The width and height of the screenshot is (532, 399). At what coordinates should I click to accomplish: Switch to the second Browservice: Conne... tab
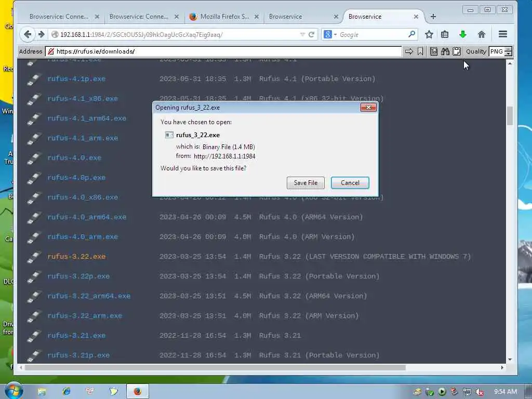[139, 17]
